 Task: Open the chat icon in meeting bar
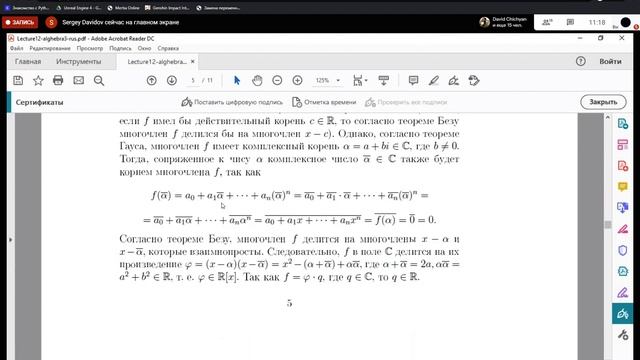[x=570, y=22]
